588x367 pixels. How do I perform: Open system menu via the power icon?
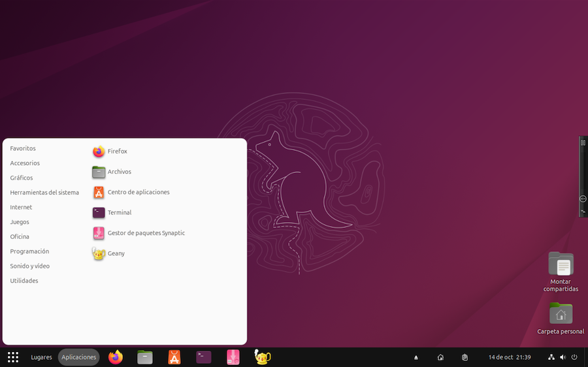click(x=574, y=357)
